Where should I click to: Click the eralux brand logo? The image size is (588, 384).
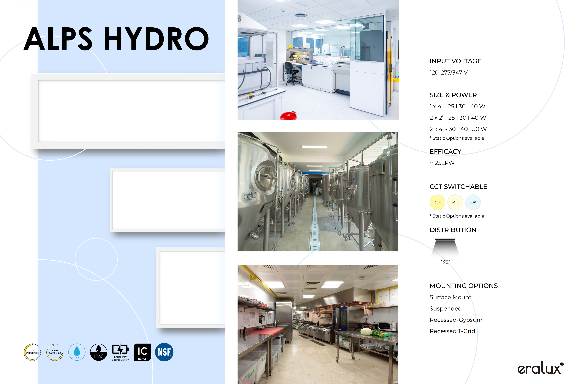(541, 368)
